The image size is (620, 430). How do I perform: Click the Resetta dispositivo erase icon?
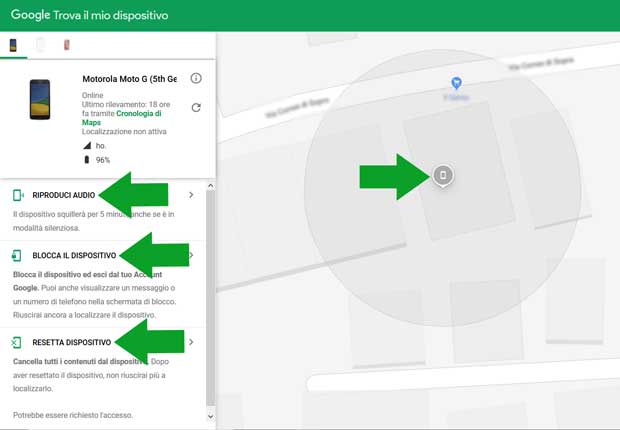tap(17, 343)
